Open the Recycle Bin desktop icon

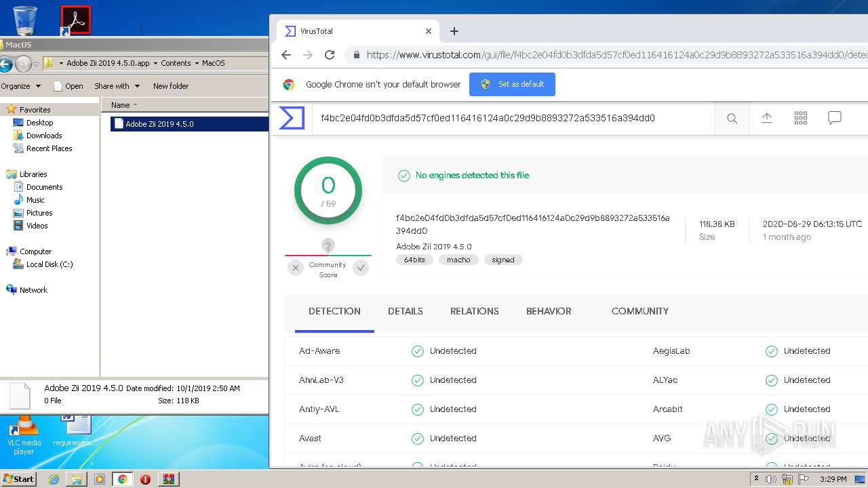[x=25, y=20]
